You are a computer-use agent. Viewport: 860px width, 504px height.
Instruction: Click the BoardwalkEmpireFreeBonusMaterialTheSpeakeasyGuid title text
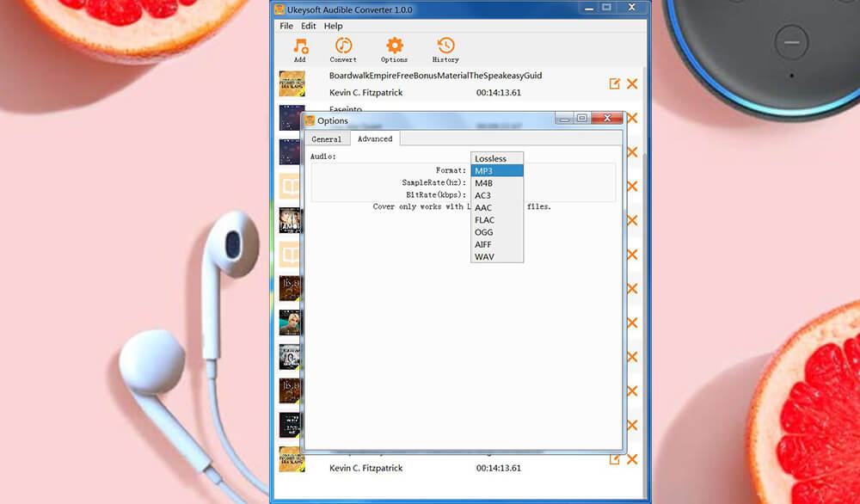(x=435, y=75)
